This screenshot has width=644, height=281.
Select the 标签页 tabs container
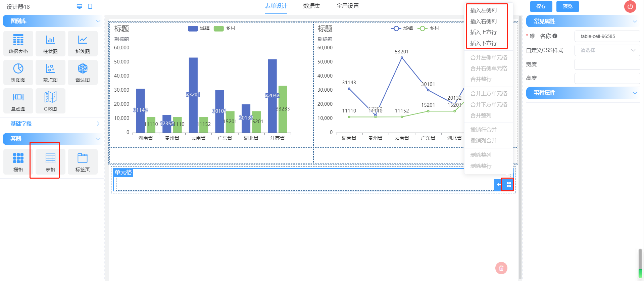(83, 162)
